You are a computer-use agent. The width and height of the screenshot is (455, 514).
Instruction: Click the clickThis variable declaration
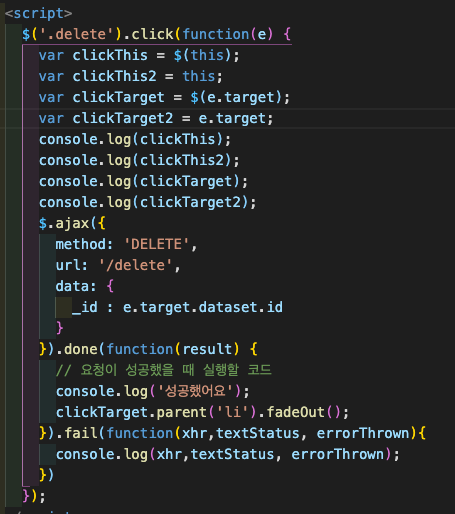(x=139, y=55)
